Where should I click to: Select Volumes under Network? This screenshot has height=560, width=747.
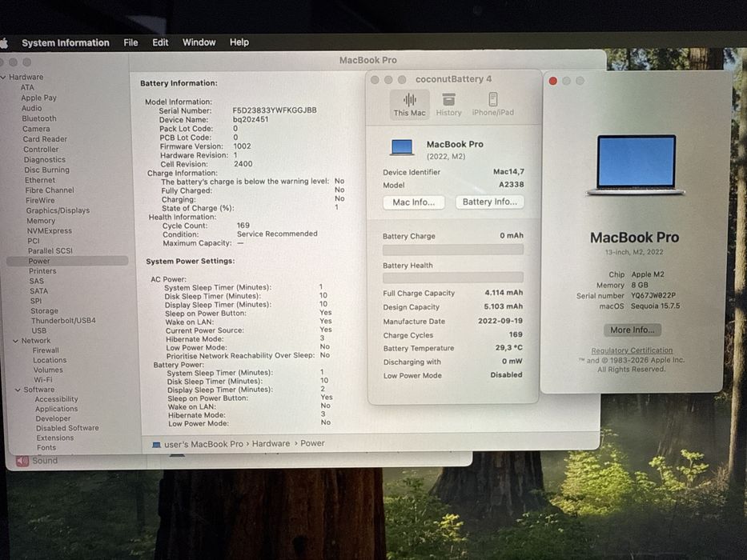tap(48, 370)
